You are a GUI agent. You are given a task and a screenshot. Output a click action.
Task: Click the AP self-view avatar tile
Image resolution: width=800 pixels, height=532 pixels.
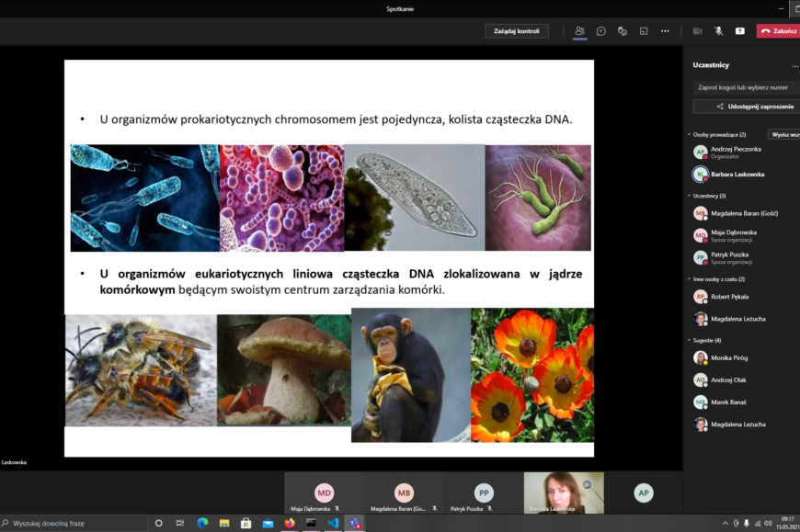pyautogui.click(x=644, y=492)
